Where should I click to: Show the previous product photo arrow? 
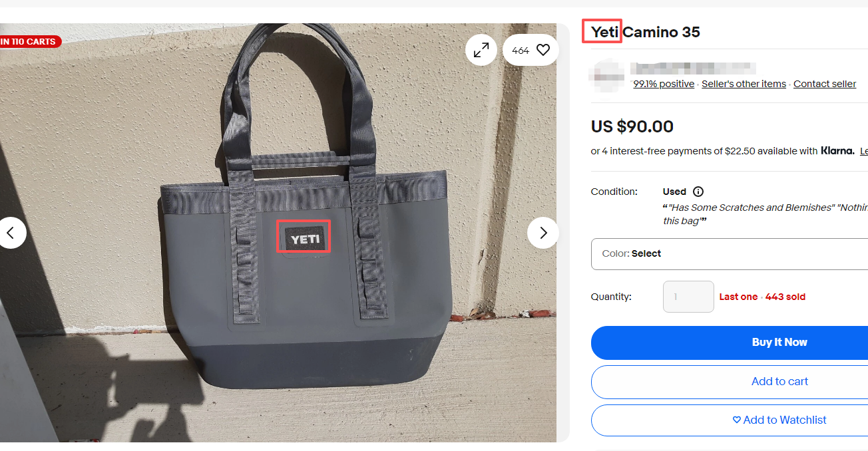click(11, 233)
